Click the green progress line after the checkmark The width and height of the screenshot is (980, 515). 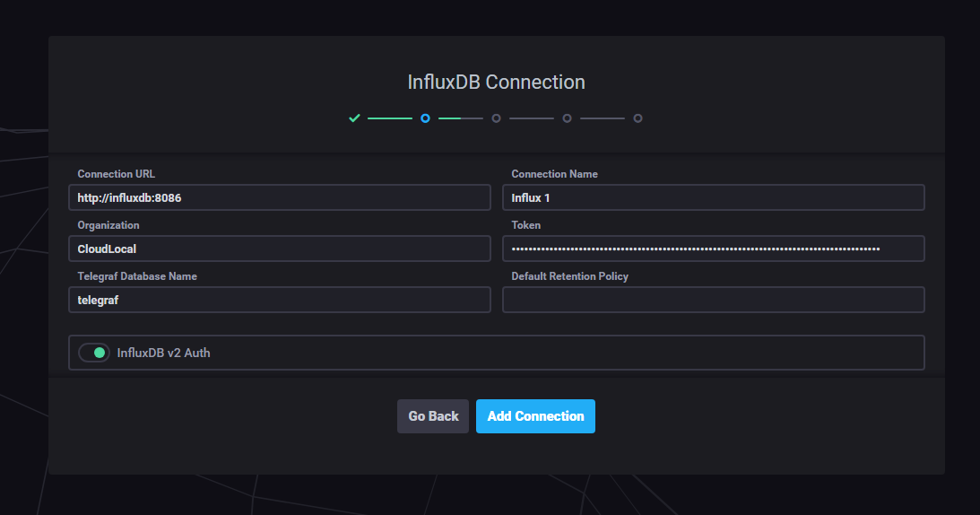pyautogui.click(x=390, y=118)
